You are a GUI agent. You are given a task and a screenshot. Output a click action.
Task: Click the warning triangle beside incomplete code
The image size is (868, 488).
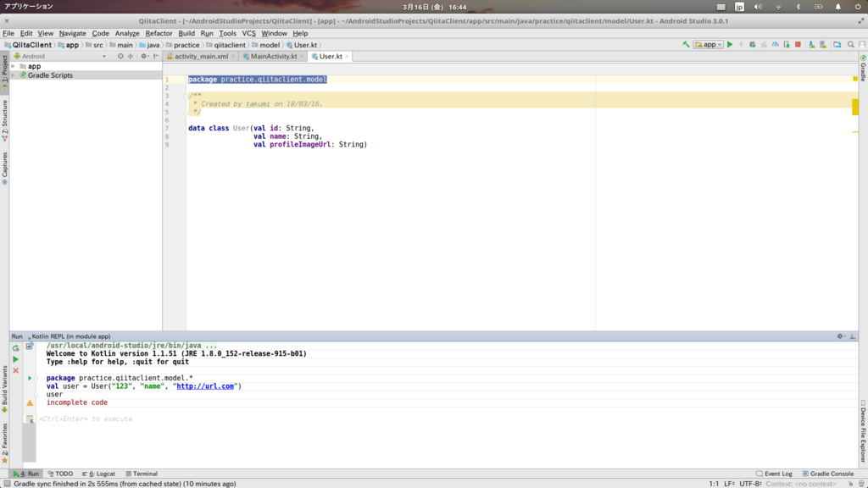click(30, 402)
